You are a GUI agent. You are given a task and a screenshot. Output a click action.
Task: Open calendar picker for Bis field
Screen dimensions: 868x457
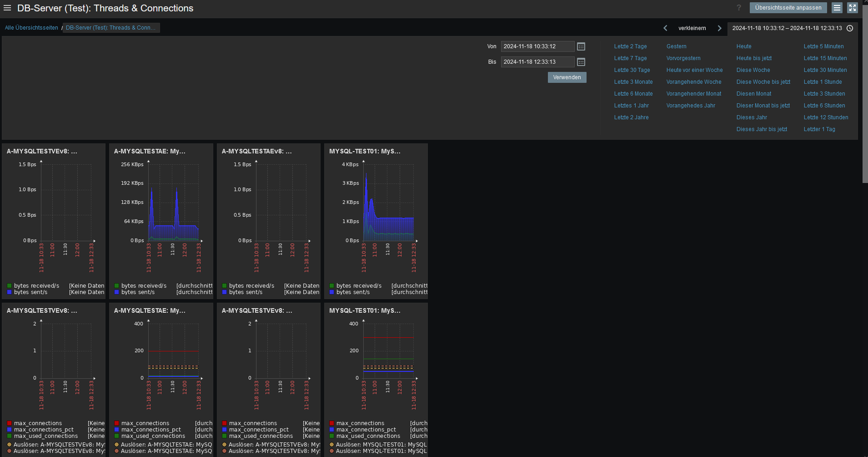(581, 62)
